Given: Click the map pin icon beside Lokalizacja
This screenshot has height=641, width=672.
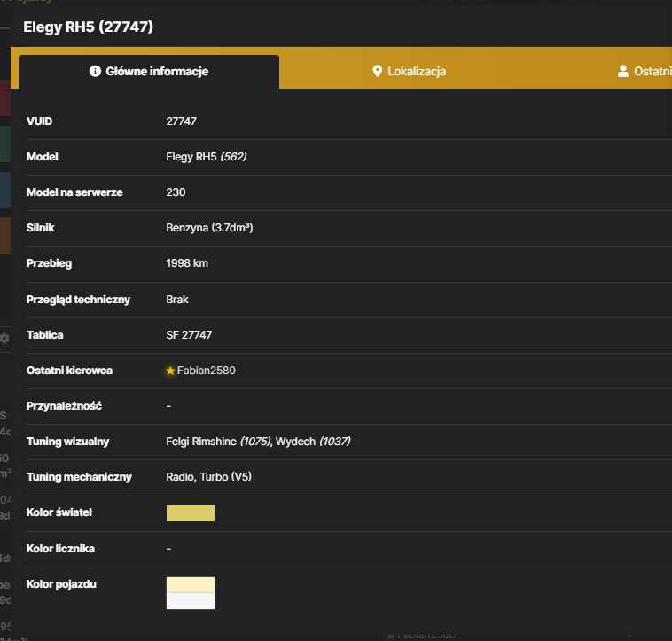Looking at the screenshot, I should 377,71.
